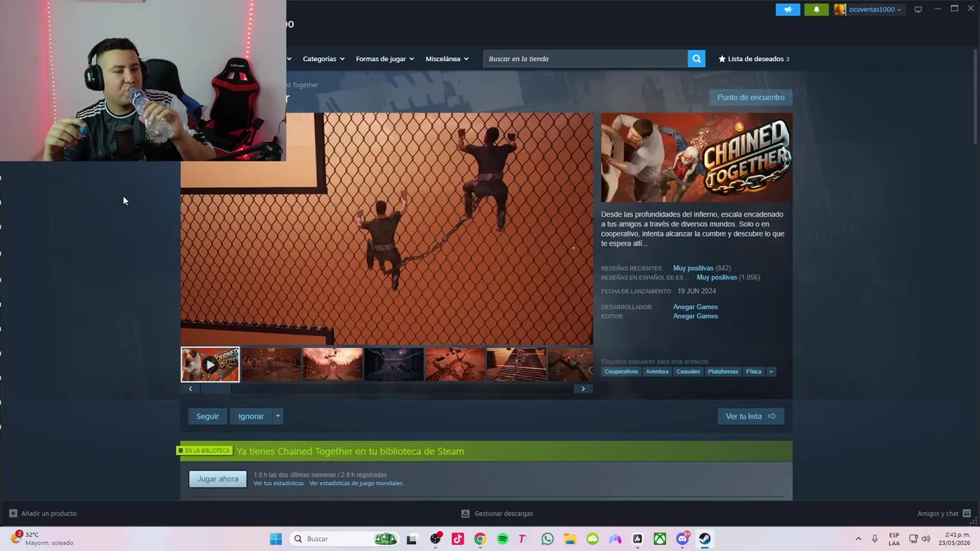Image resolution: width=980 pixels, height=551 pixels.
Task: Click the plus icon beside Añadir un producto
Action: click(x=13, y=514)
